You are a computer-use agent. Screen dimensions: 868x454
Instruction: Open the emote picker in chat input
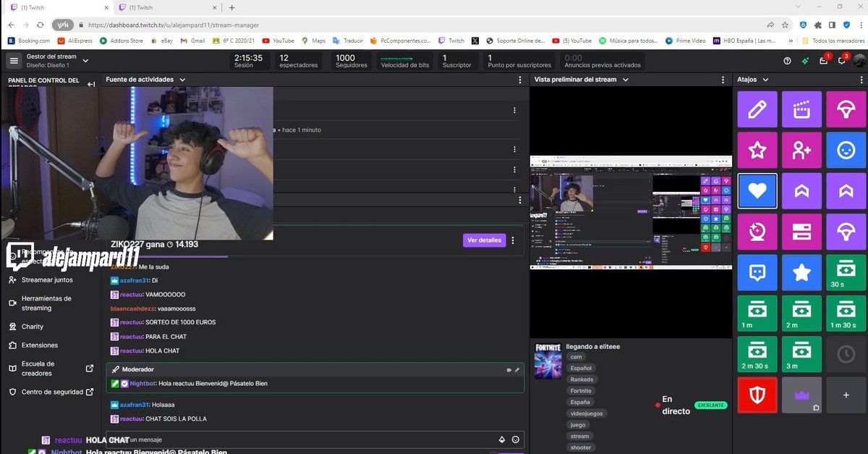[x=515, y=440]
